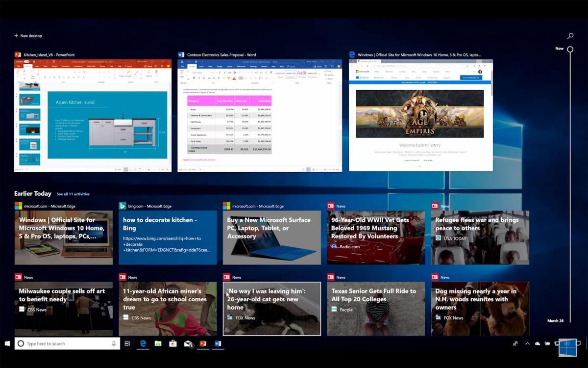Jump to March 26 on the timeline

click(x=555, y=320)
